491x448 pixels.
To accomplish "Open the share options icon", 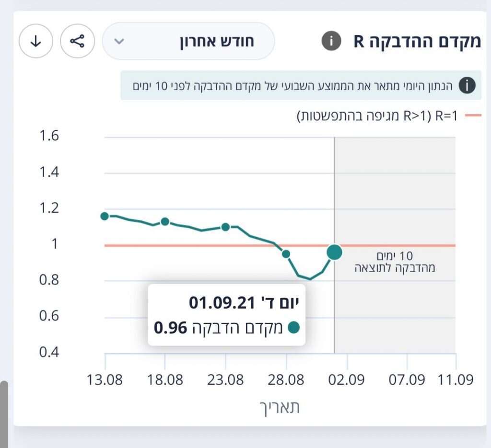I will pos(78,41).
